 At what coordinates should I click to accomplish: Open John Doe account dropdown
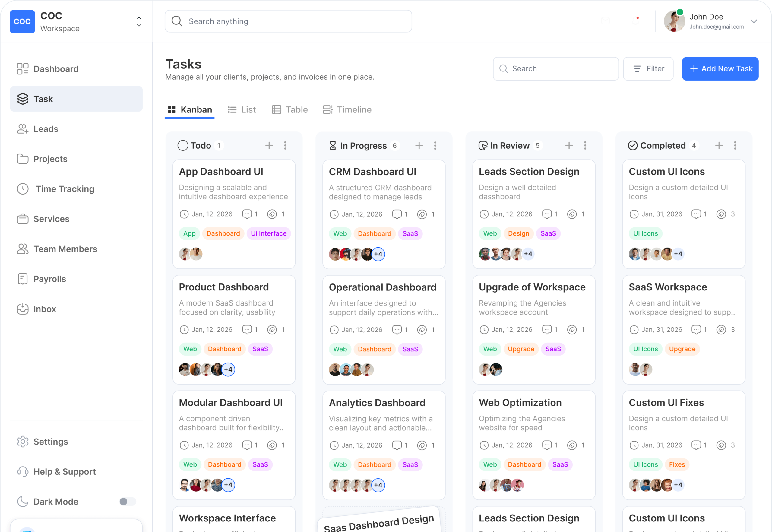[x=754, y=21]
